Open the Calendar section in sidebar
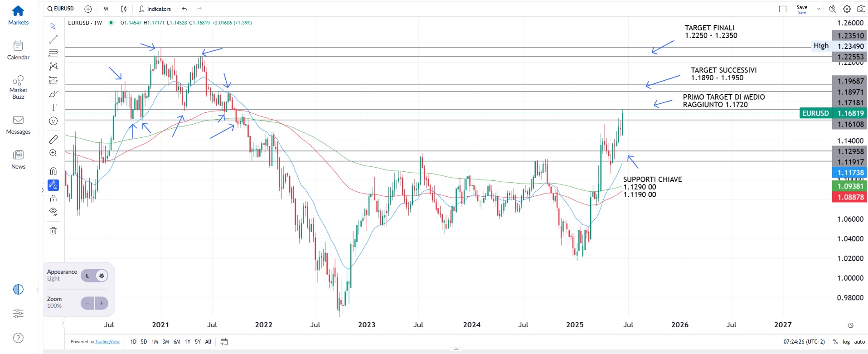 (18, 50)
